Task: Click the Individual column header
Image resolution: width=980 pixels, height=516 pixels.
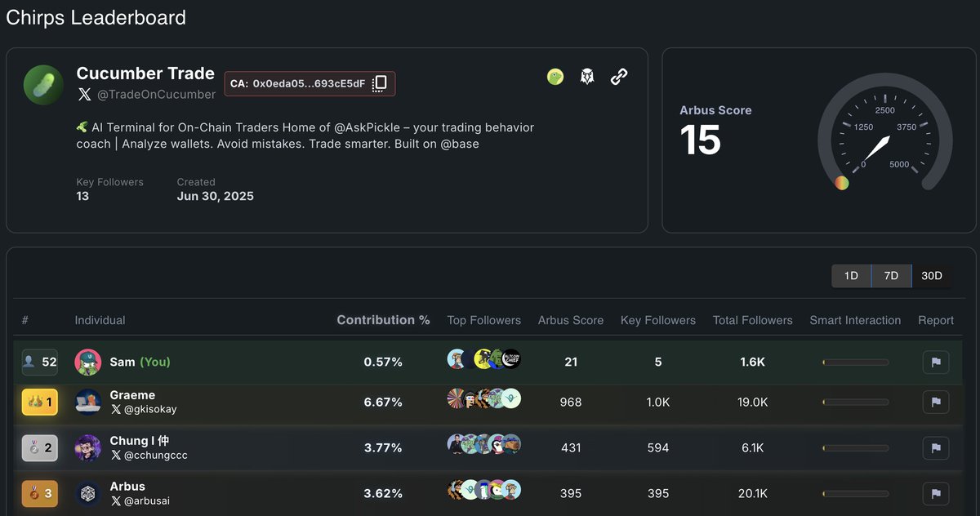Action: tap(100, 320)
